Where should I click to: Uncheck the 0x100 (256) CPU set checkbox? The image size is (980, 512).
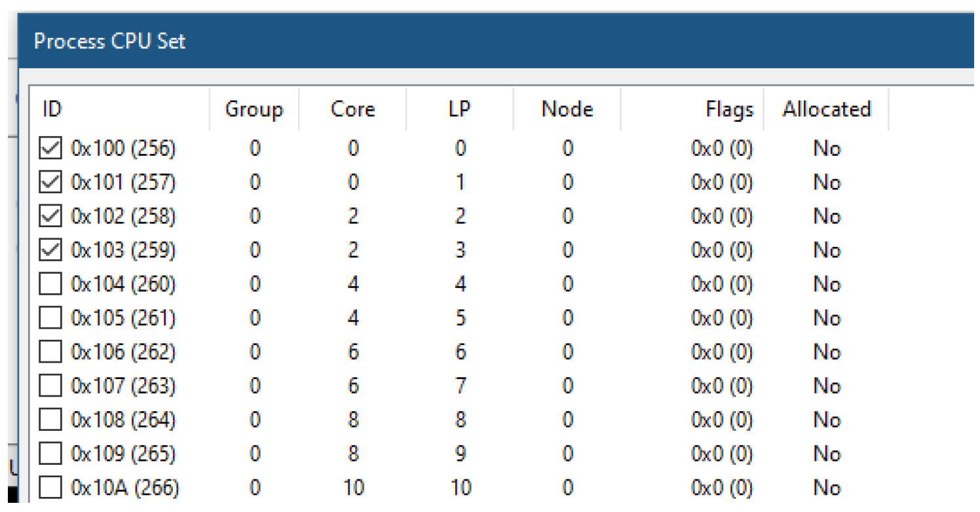click(x=50, y=149)
